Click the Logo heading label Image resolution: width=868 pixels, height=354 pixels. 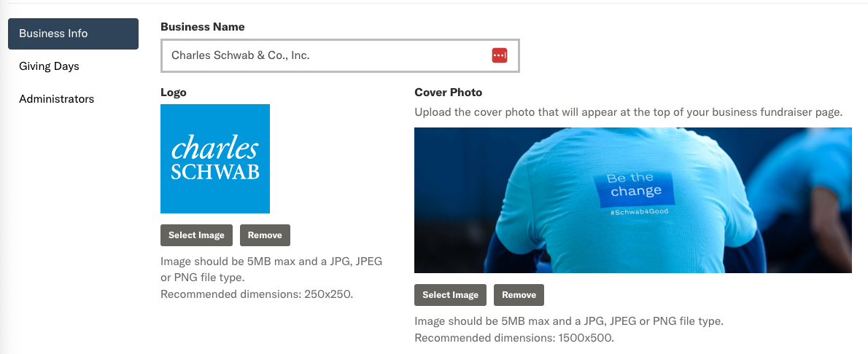point(174,93)
